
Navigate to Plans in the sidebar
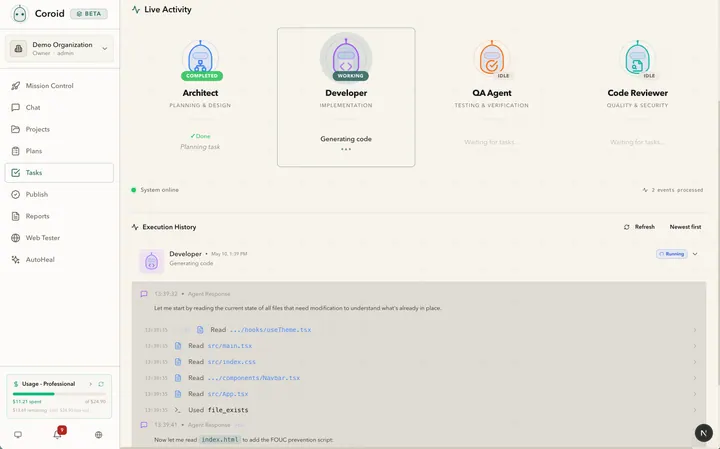59,151
